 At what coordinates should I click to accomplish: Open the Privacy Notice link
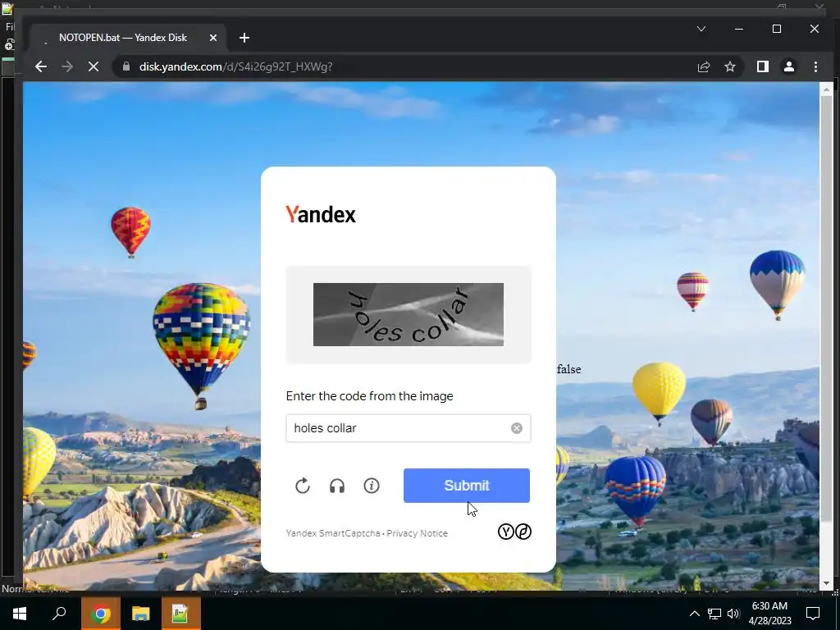point(417,533)
